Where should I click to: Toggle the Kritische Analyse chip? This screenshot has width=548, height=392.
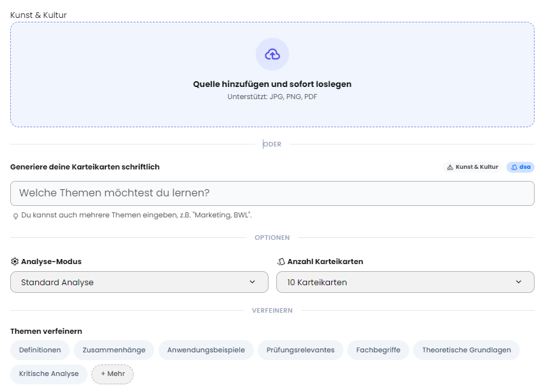[x=49, y=374]
